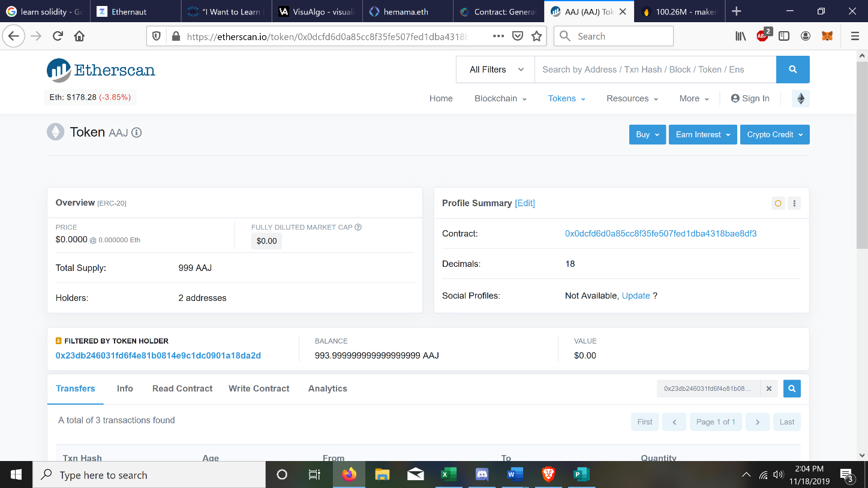868x488 pixels.
Task: Click the Update social profiles link
Action: pos(636,296)
